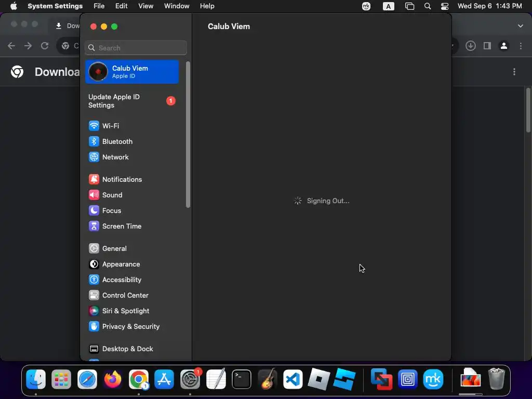Open the mk app in Dock
Image resolution: width=532 pixels, height=399 pixels.
(x=433, y=379)
